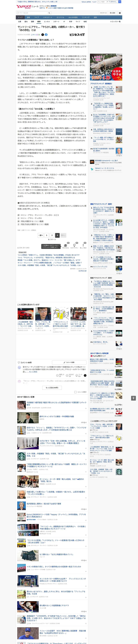Open the 速報 navigation tab
This screenshot has height=644, width=138.
point(28,17)
